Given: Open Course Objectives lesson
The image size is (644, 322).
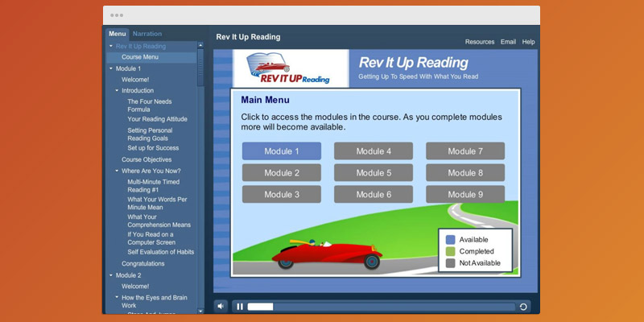Looking at the screenshot, I should pyautogui.click(x=147, y=159).
